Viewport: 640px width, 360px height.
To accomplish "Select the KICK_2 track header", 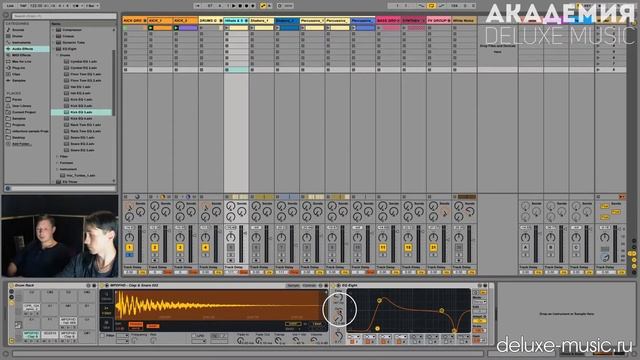I will click(x=185, y=20).
